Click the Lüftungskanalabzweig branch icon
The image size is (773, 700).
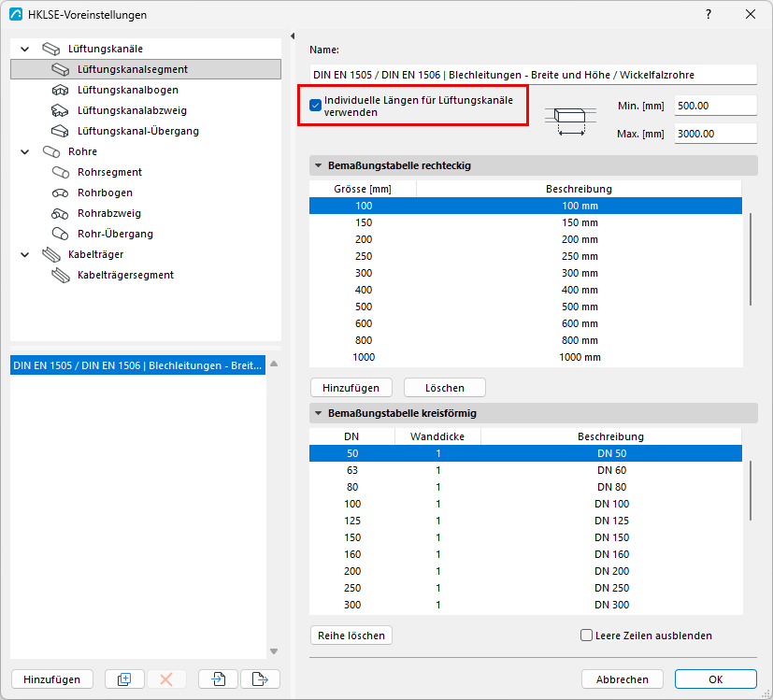(60, 110)
